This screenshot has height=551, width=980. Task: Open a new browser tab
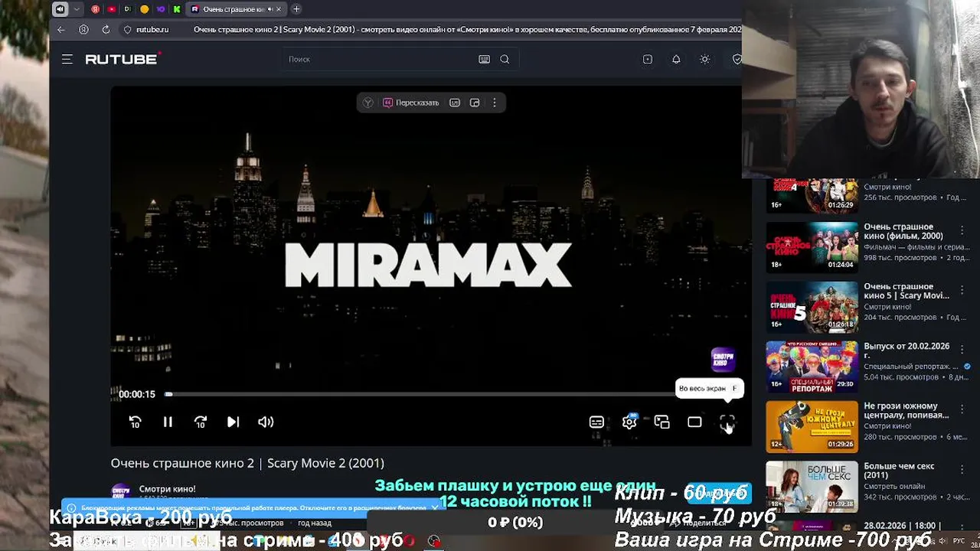[x=296, y=9]
